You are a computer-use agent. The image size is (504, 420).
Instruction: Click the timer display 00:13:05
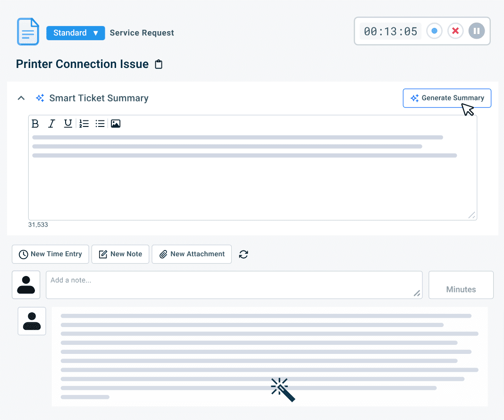[391, 31]
